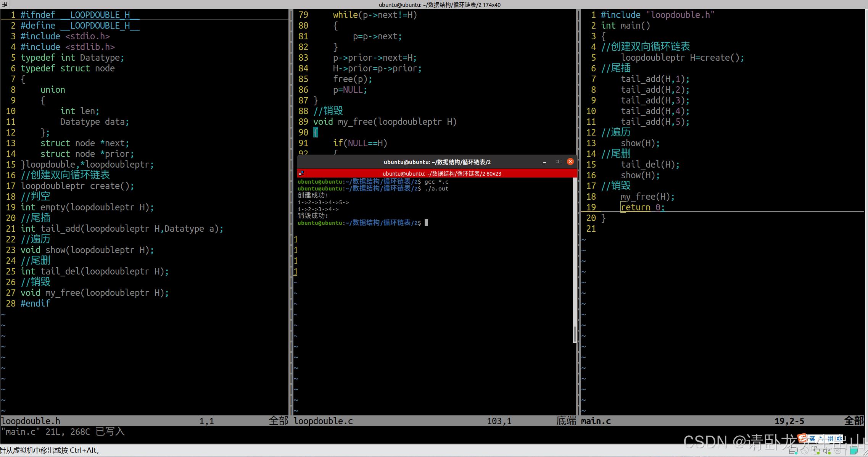Maximize the small terminal window

pyautogui.click(x=557, y=162)
